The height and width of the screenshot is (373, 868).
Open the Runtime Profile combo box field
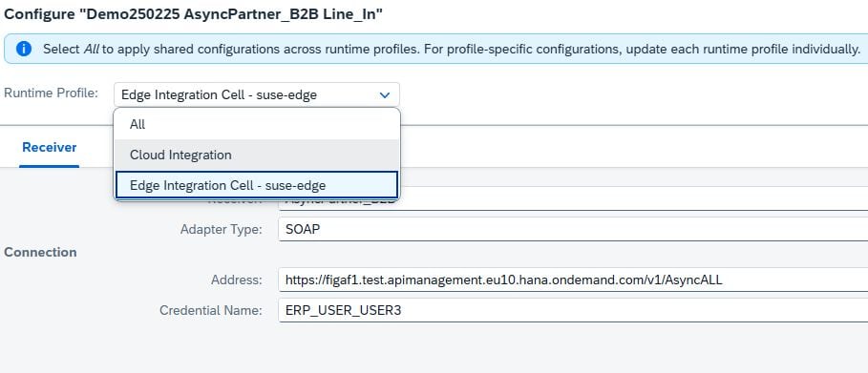(256, 94)
